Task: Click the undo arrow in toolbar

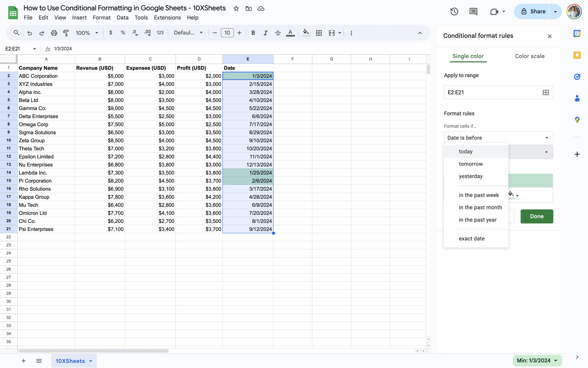Action: pos(29,33)
